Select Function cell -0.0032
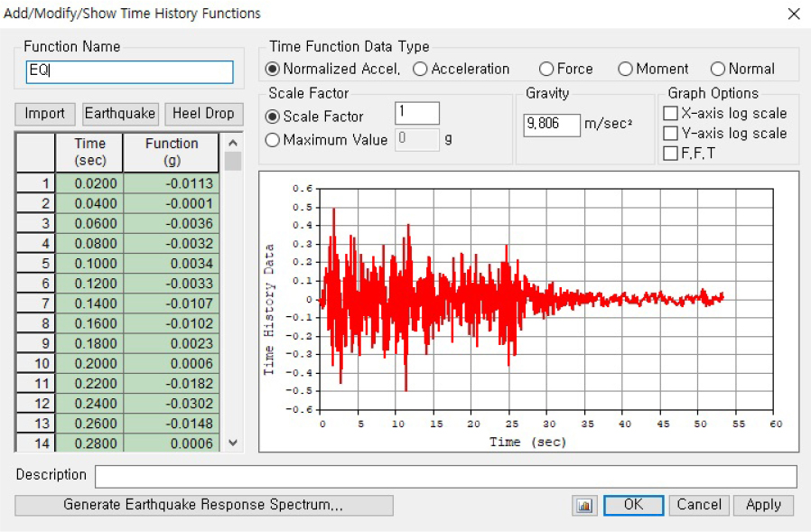The width and height of the screenshot is (811, 532). click(x=172, y=243)
